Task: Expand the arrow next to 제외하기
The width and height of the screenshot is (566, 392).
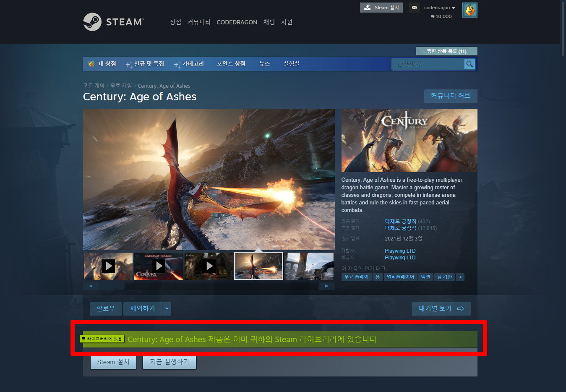Action: point(167,308)
